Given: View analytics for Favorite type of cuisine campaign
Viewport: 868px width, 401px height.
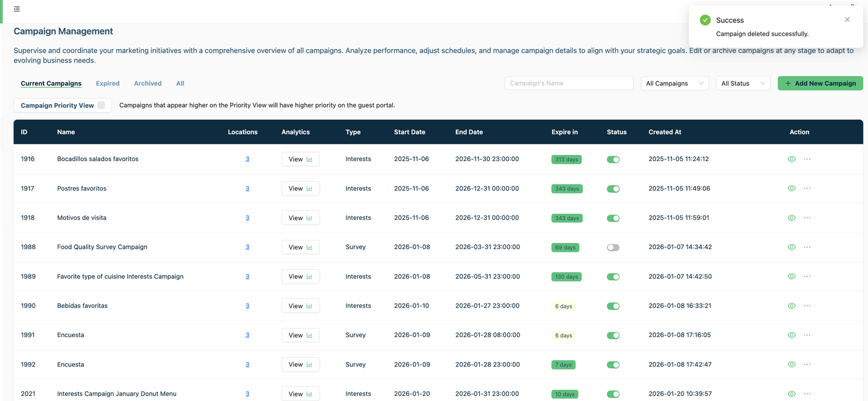Looking at the screenshot, I should (x=300, y=276).
